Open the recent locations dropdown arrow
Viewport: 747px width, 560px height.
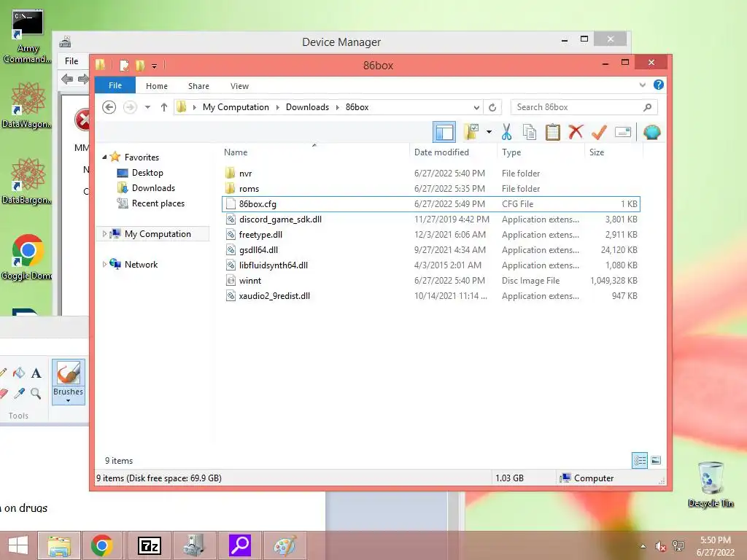(x=147, y=107)
